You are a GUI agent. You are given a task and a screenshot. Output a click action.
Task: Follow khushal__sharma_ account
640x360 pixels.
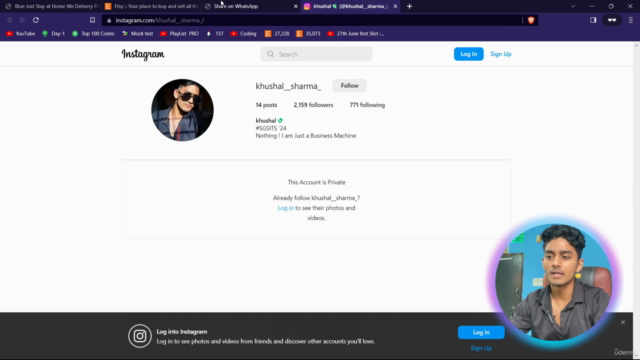349,86
